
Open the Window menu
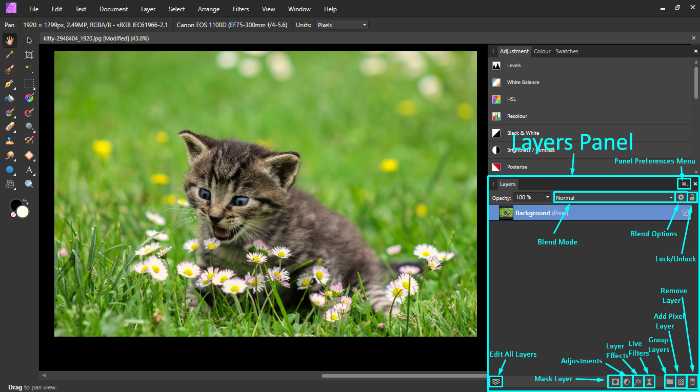[x=299, y=9]
